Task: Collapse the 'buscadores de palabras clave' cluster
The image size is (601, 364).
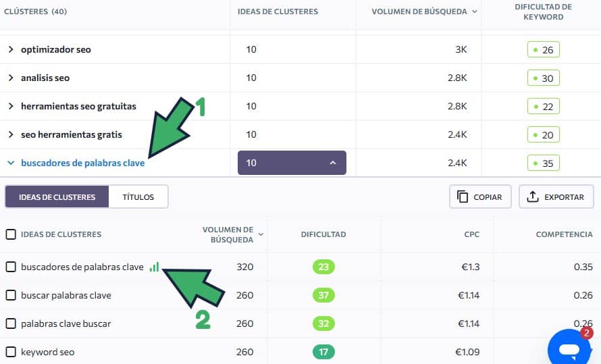Action: [11, 163]
